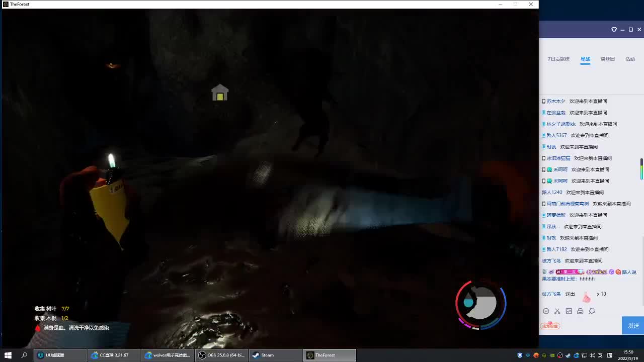The width and height of the screenshot is (644, 362).
Task: Click the 收集 树叶 7/7 objective text
Action: click(x=52, y=309)
